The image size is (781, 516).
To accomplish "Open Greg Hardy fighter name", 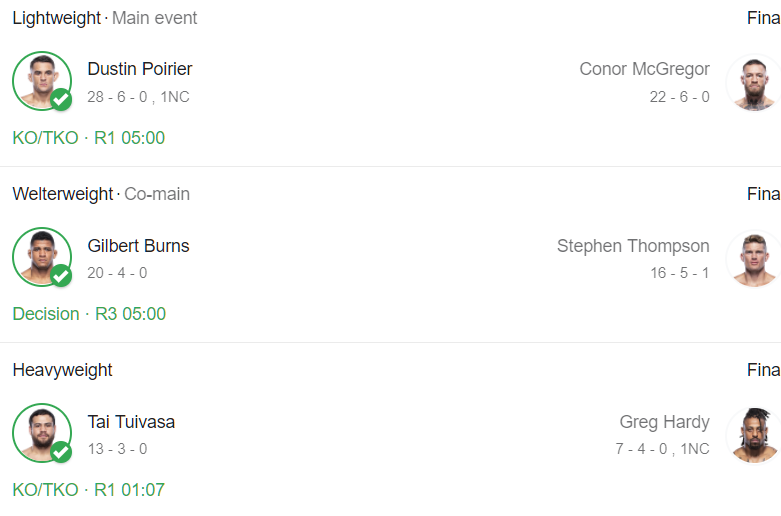I will point(664,422).
